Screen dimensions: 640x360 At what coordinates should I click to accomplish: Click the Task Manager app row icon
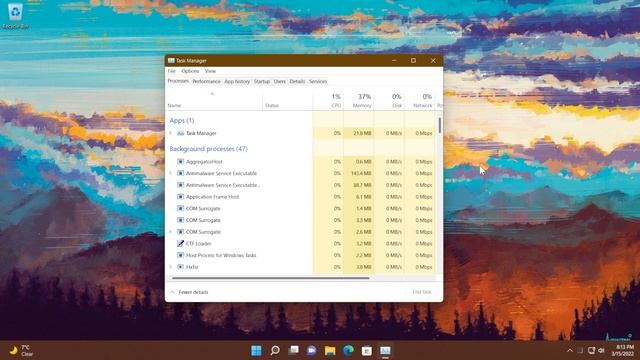click(x=180, y=133)
